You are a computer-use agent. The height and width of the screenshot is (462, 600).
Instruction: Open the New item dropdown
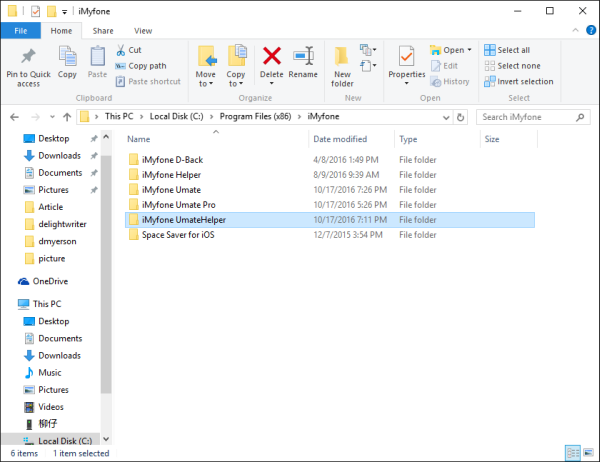[368, 50]
